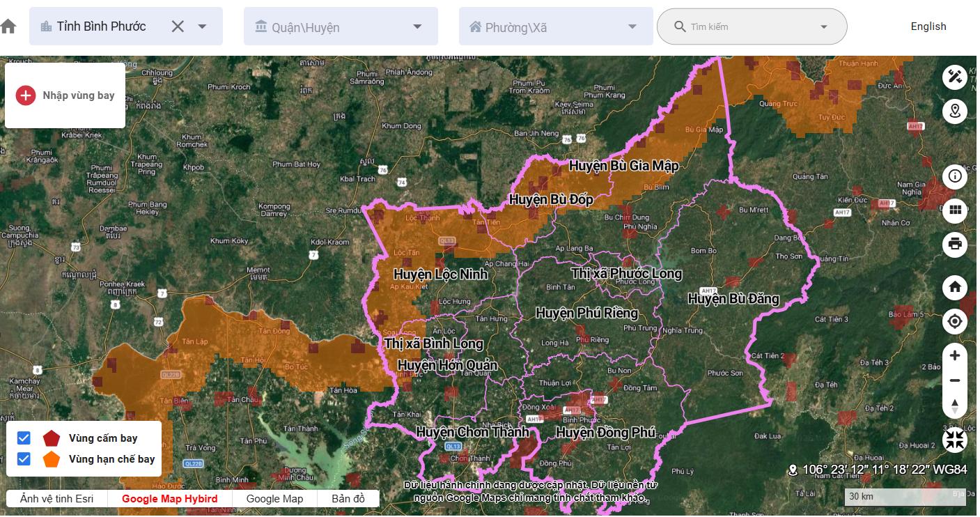Open the map information icon
This screenshot has height=517, width=980.
coord(954,176)
